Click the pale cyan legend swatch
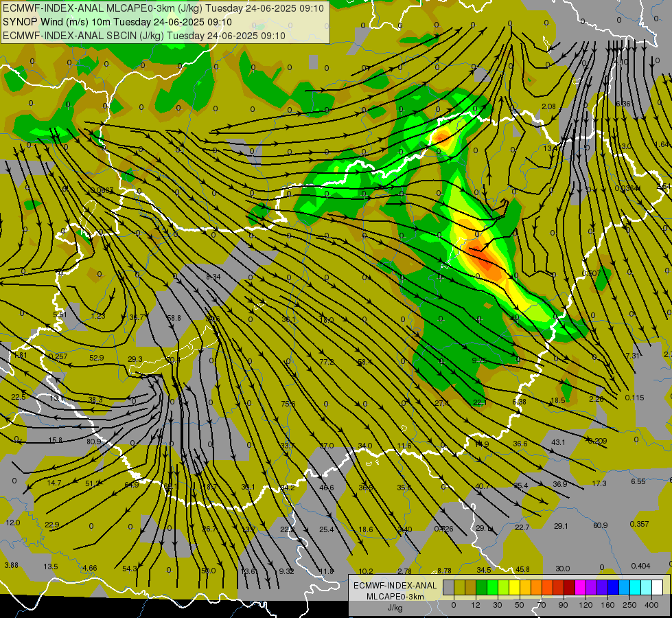 [647, 588]
